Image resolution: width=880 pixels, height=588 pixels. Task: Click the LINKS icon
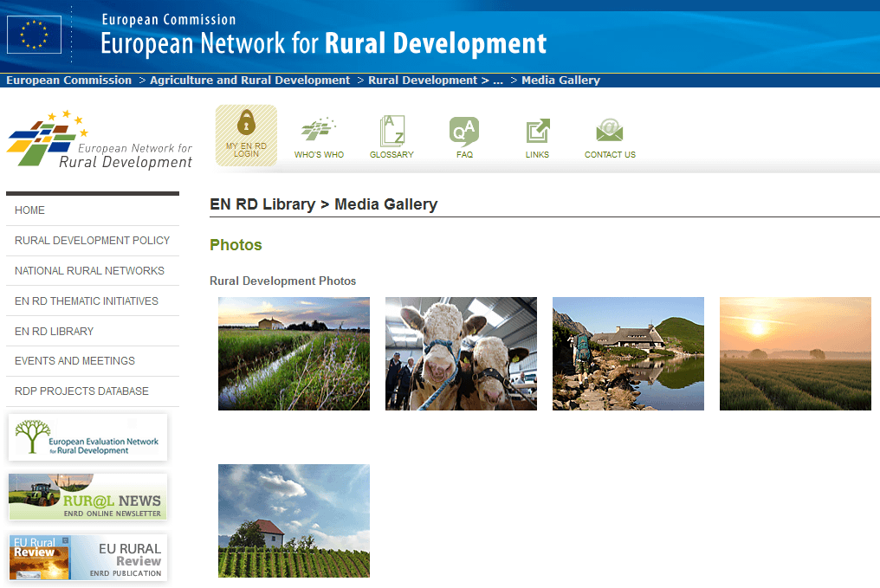537,134
